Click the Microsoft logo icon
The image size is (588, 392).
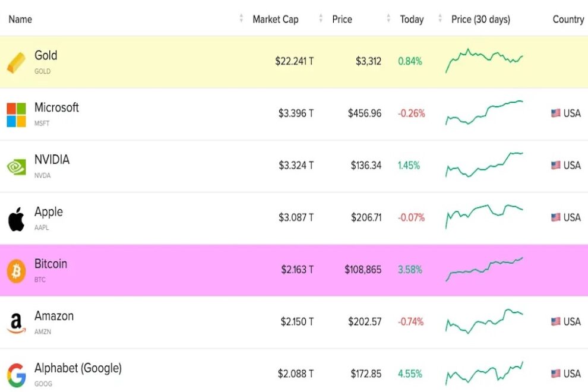pos(16,115)
